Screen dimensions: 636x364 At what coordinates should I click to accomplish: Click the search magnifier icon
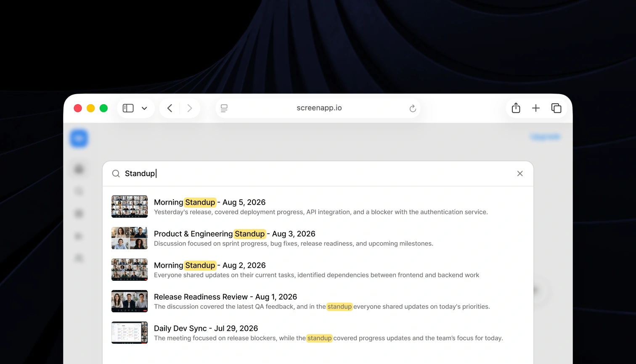tap(116, 174)
